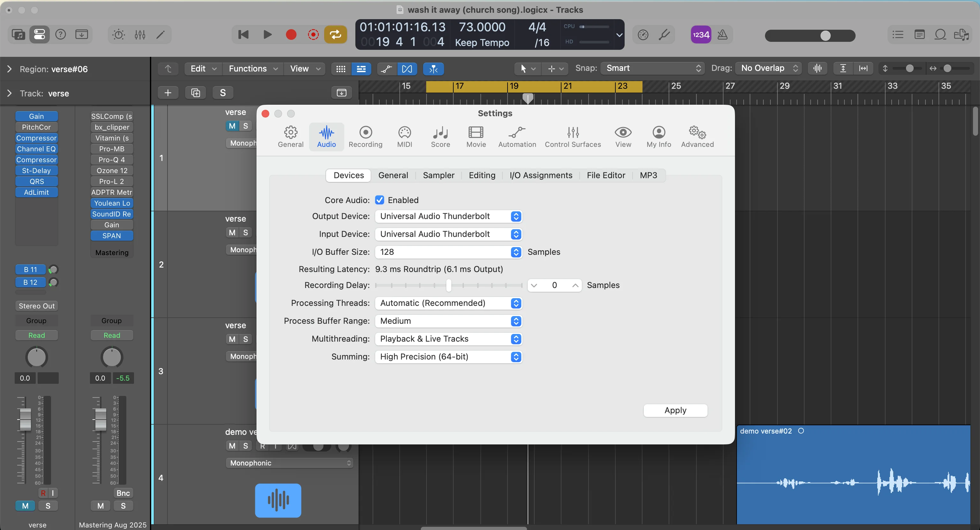Switch to the Sampler tab
The width and height of the screenshot is (980, 530).
click(438, 175)
